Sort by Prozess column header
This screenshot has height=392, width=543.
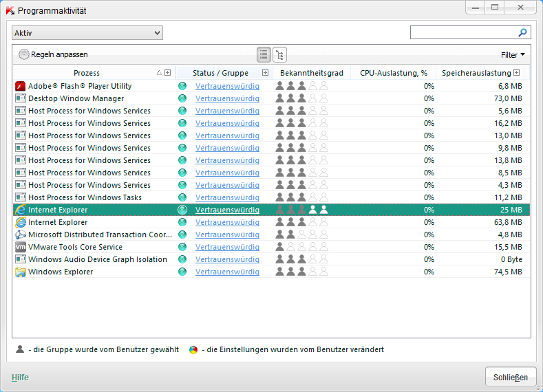87,73
